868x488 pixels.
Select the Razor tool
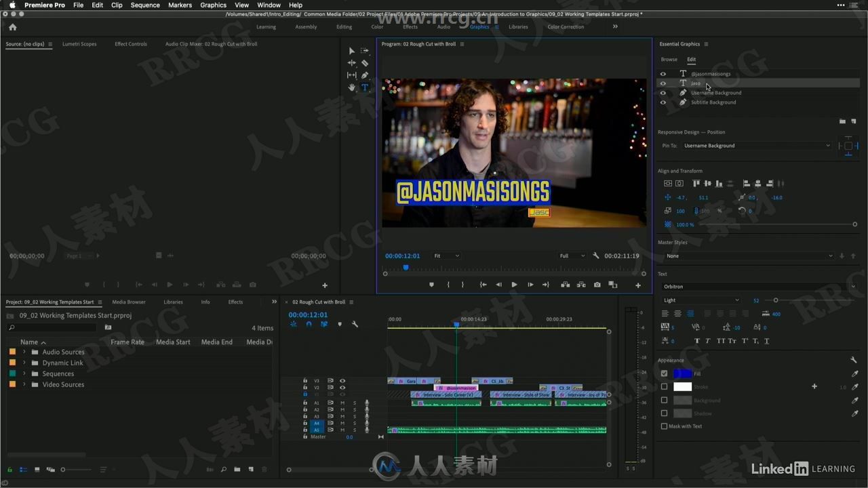pos(365,63)
